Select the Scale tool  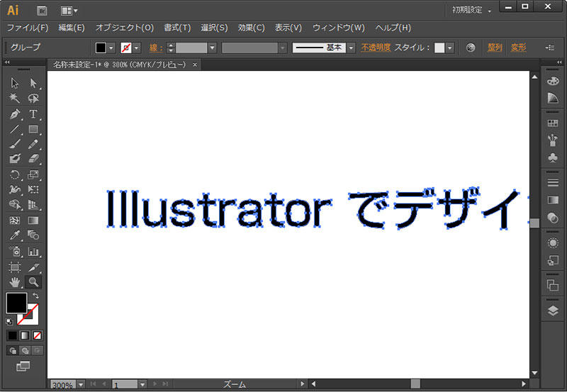tap(33, 174)
